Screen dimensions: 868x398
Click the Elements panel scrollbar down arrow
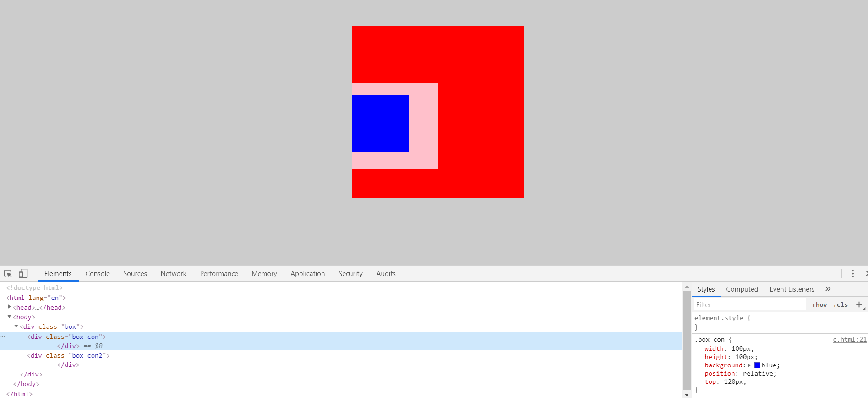tap(687, 395)
